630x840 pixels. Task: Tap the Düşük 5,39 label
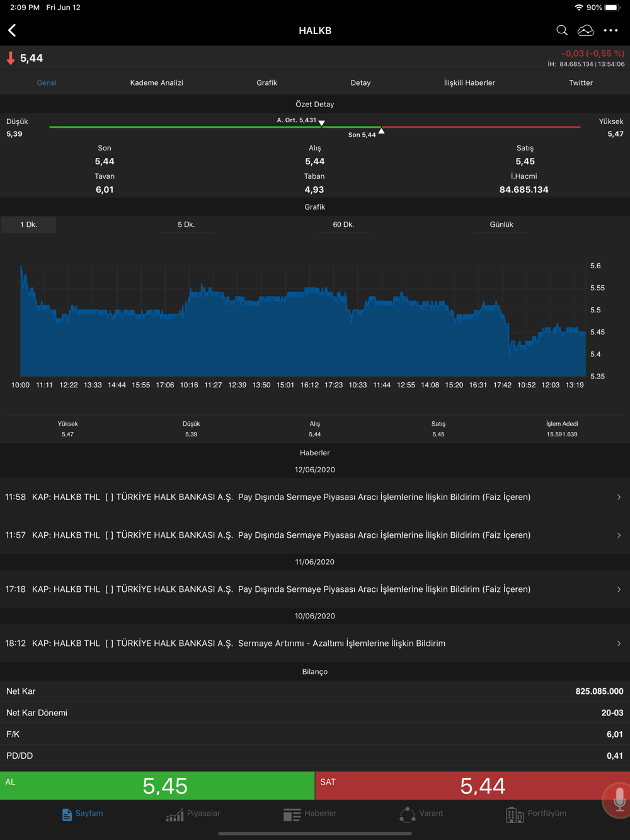(x=17, y=128)
